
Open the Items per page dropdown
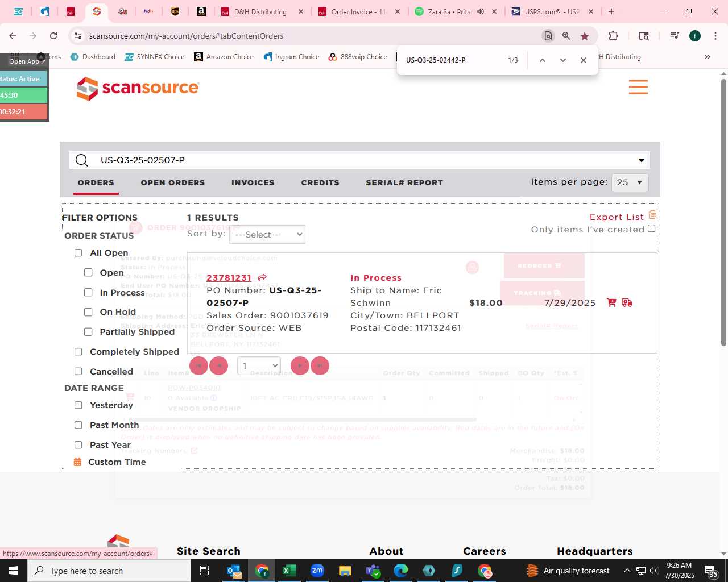pos(630,182)
